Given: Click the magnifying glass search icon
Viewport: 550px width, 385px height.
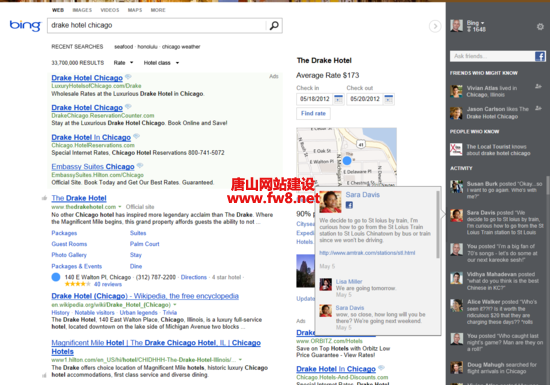Looking at the screenshot, I should 274,25.
